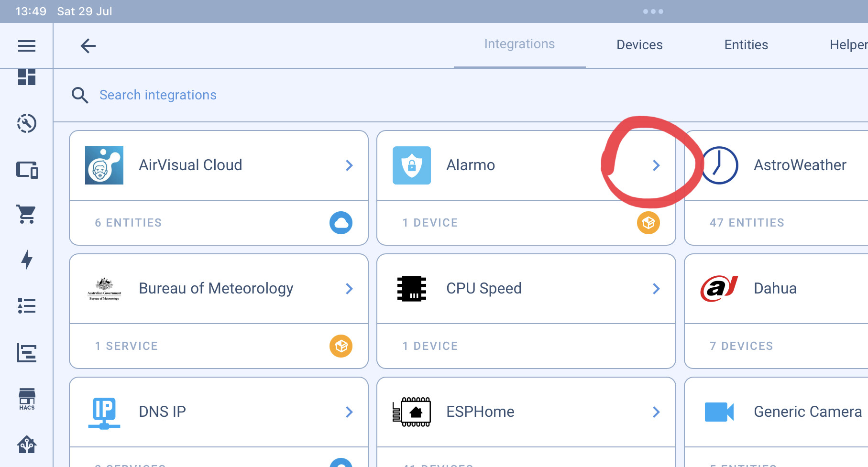Screen dimensions: 868x467
Task: Switch to the Devices tab
Action: coord(639,44)
